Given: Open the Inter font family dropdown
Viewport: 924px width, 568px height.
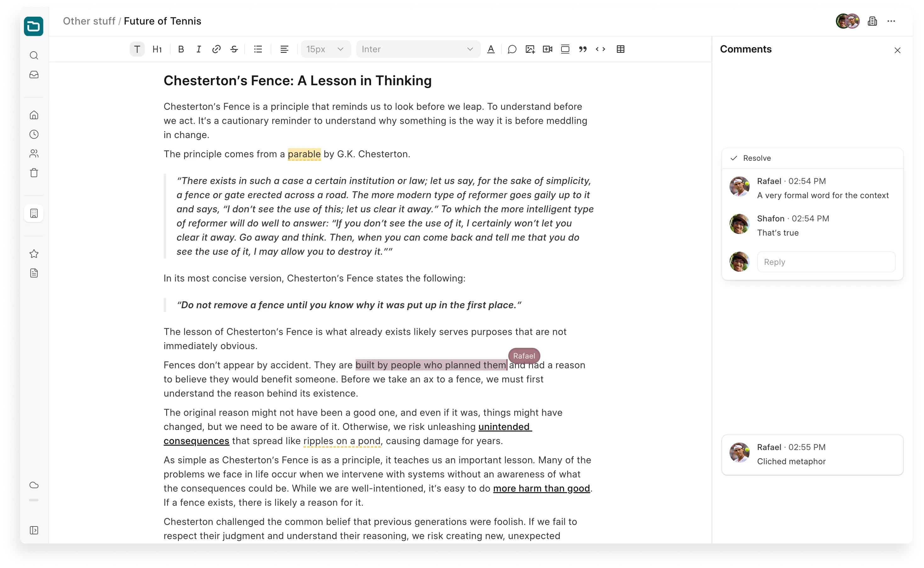Looking at the screenshot, I should (x=418, y=49).
